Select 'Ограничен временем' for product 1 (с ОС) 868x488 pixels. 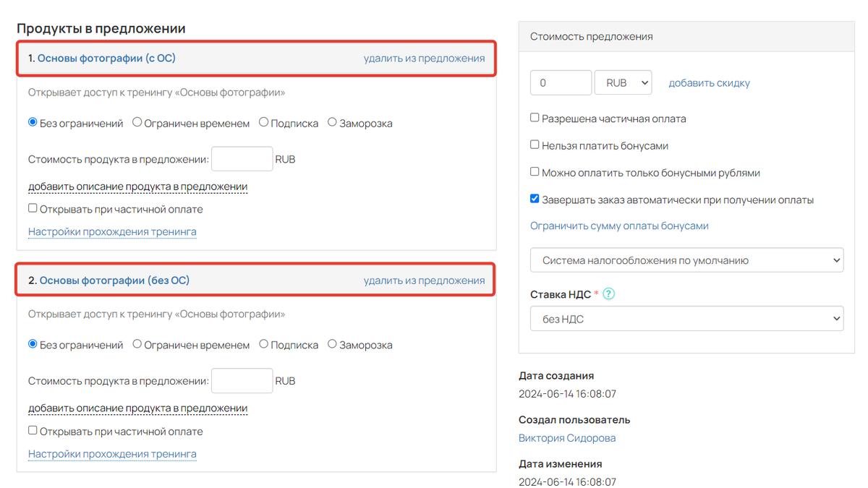tap(137, 122)
